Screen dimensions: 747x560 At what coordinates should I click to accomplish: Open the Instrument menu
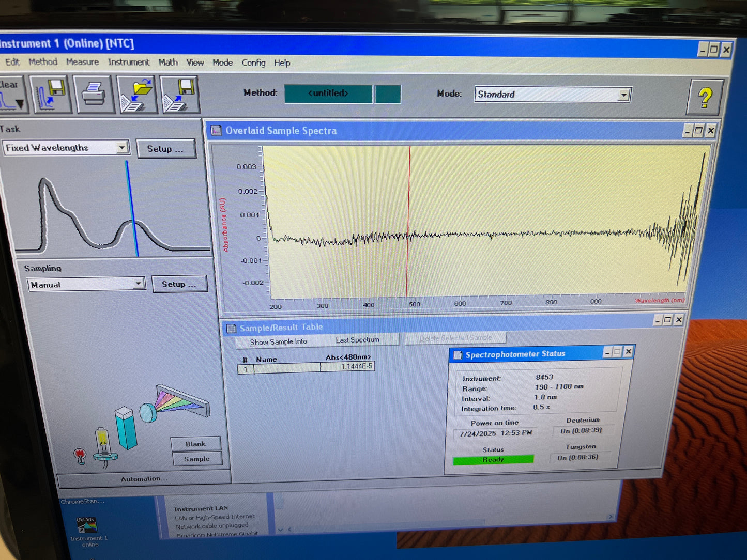pyautogui.click(x=129, y=63)
